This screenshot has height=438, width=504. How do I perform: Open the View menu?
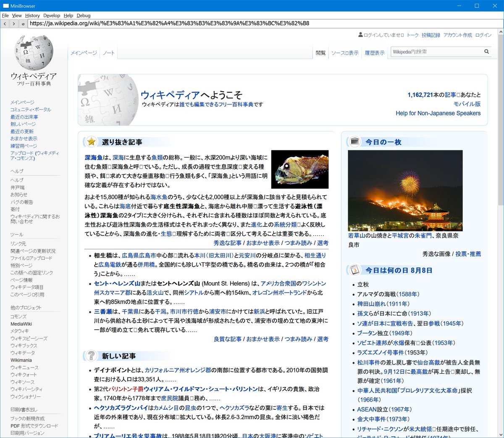pos(17,16)
